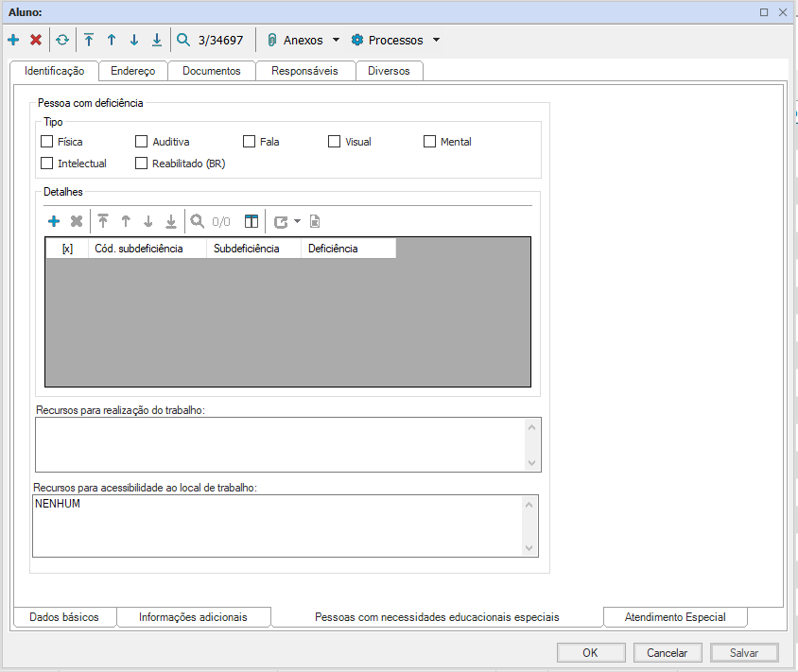Open the Atendimento Especial bottom tab
The height and width of the screenshot is (672, 798).
tap(674, 617)
